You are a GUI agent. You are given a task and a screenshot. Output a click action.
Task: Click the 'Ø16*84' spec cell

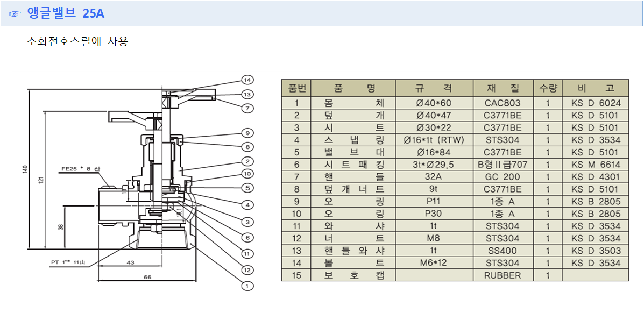(434, 152)
